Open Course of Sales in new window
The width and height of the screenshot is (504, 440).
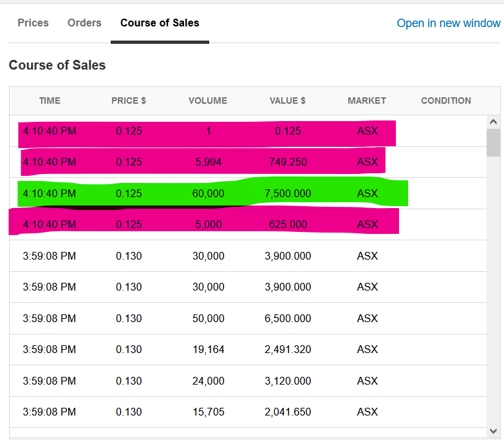pos(449,23)
